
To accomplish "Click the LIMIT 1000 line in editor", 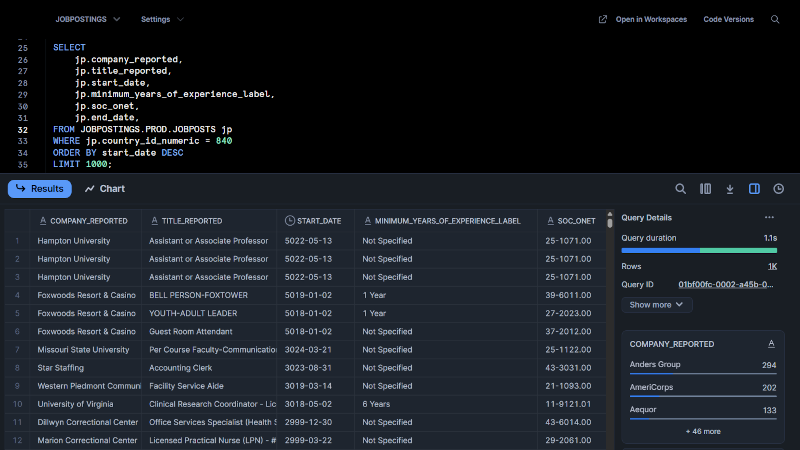I will point(82,164).
